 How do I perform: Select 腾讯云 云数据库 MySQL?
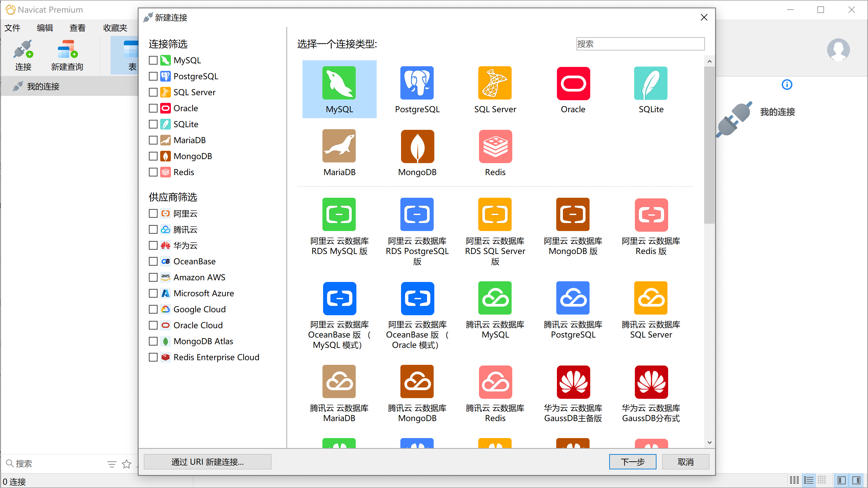[x=495, y=298]
